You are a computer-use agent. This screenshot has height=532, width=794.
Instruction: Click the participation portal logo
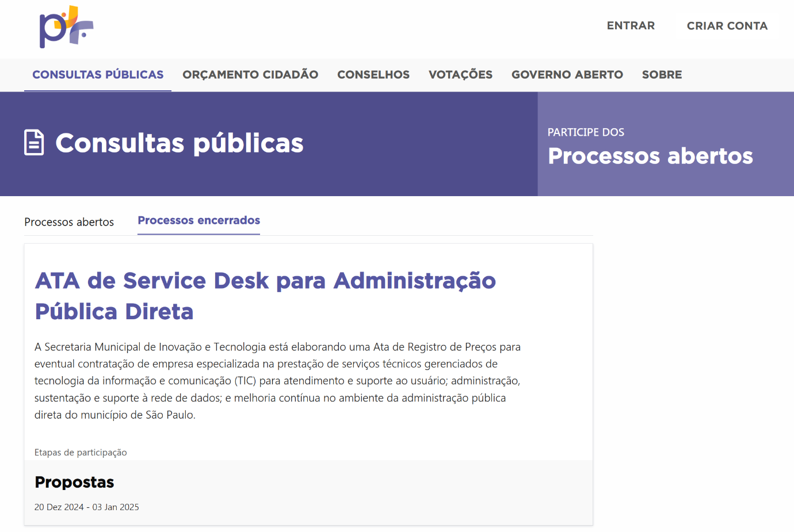click(66, 27)
